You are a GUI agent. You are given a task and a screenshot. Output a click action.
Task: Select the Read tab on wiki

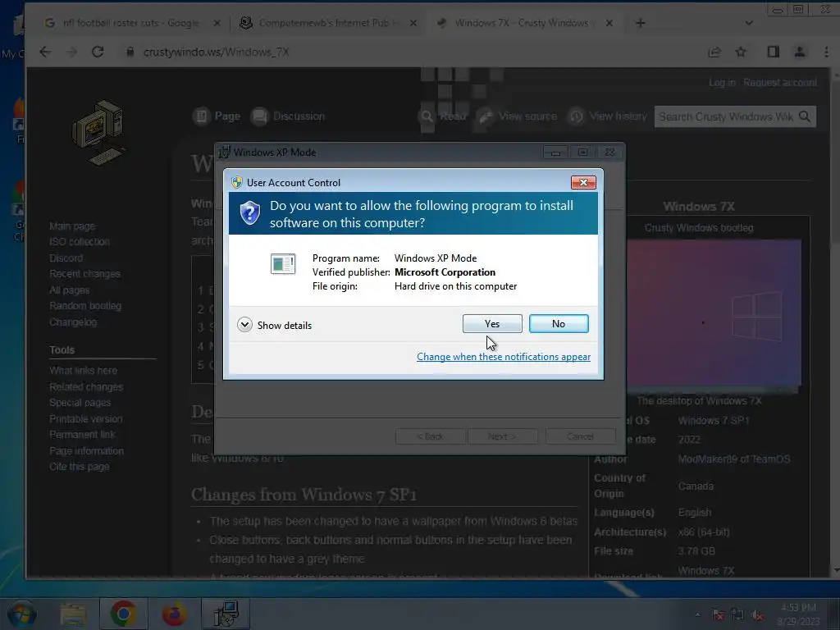coord(443,116)
